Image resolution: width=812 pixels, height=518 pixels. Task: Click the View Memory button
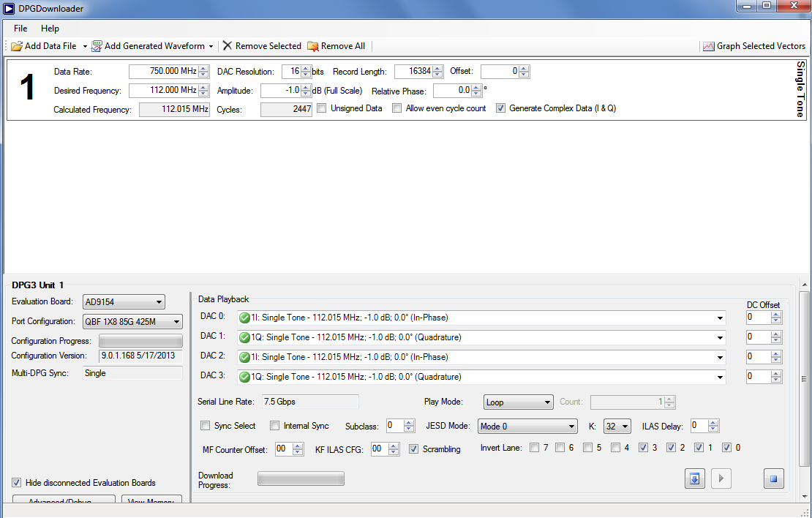point(151,501)
